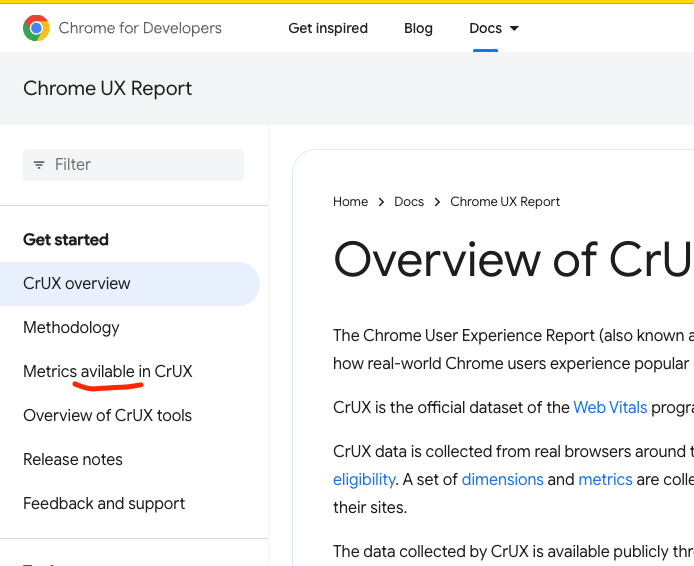Follow the Web Vitals link
This screenshot has width=694, height=566.
coord(610,408)
